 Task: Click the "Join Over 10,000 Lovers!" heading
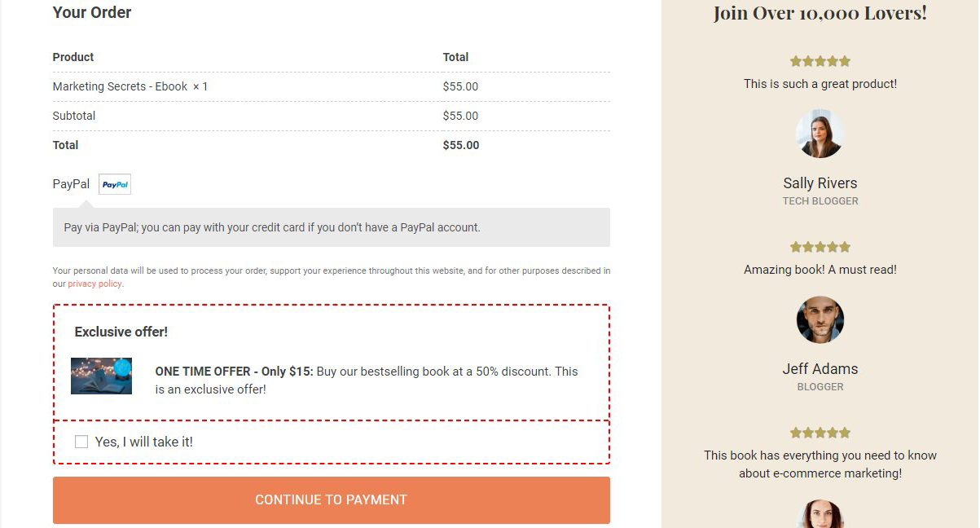(820, 13)
